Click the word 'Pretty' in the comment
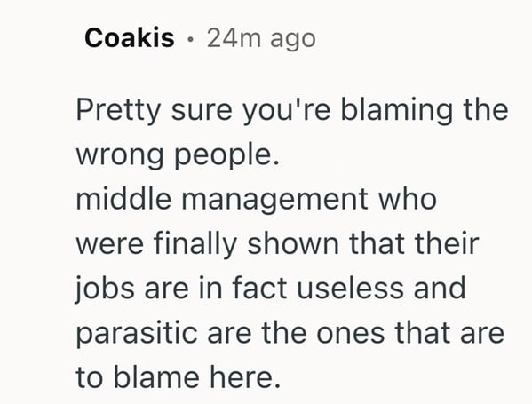This screenshot has width=532, height=404. pos(118,111)
